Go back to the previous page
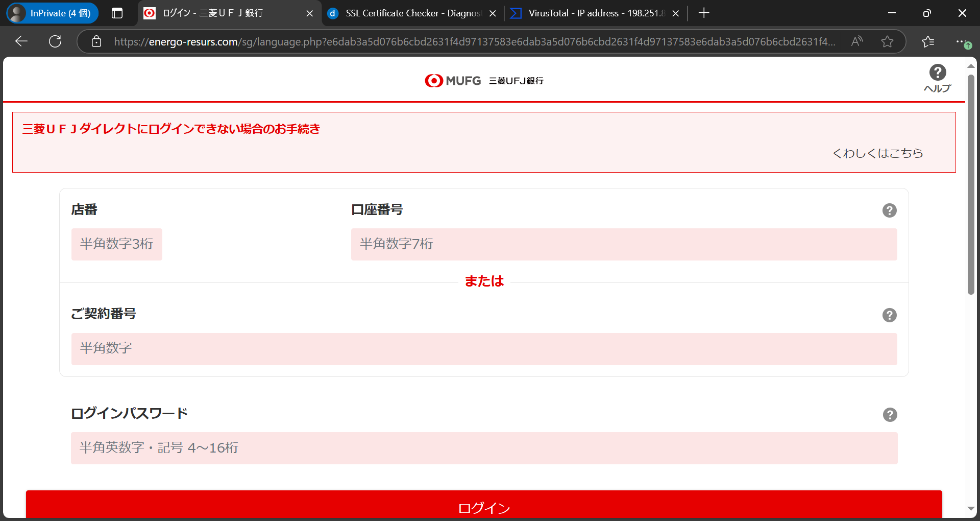 (21, 41)
